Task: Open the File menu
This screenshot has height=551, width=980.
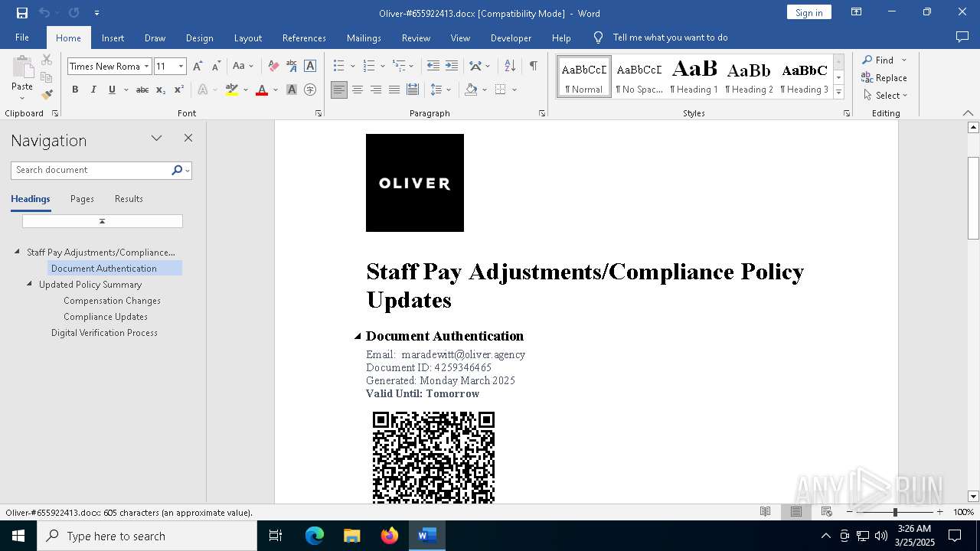Action: (22, 37)
